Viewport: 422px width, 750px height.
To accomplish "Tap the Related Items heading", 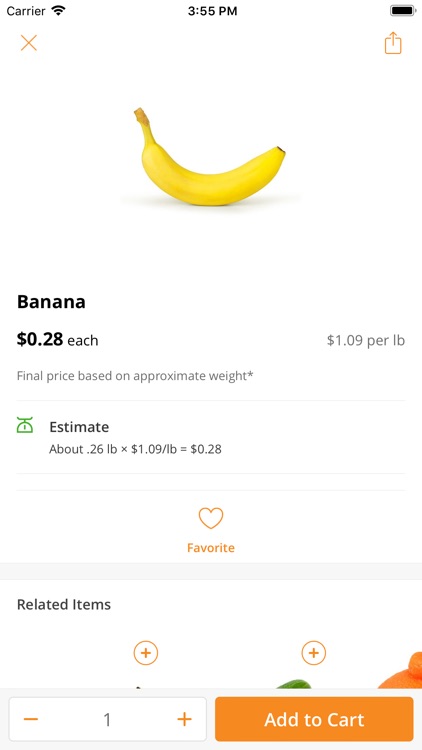I will (x=64, y=604).
